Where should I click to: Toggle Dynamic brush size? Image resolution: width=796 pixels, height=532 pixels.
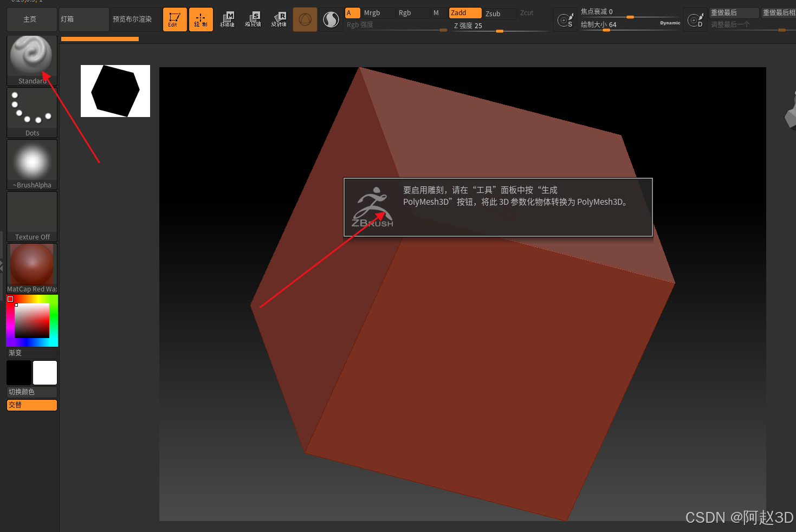pyautogui.click(x=670, y=23)
